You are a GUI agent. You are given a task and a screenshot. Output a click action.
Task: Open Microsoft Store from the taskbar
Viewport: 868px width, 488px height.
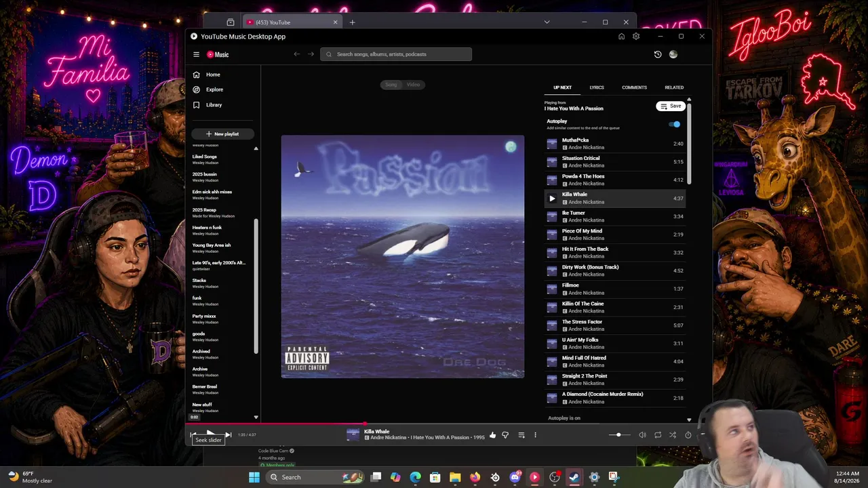pos(435,477)
